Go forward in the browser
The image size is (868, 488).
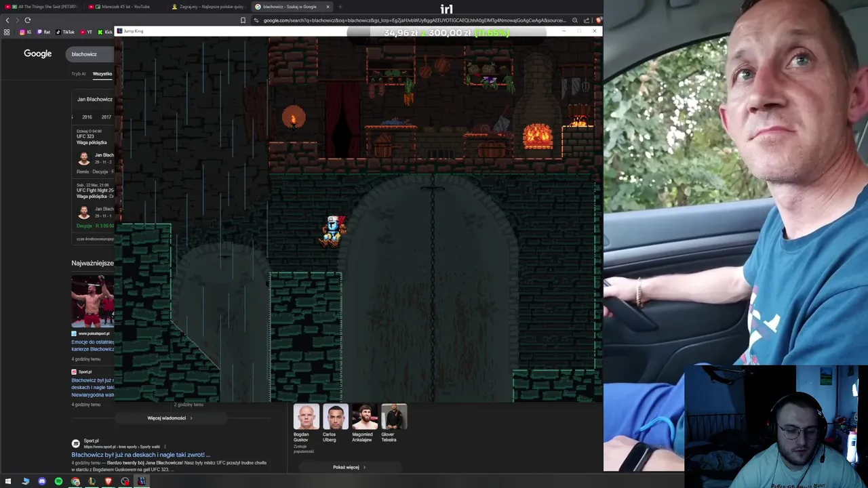click(x=18, y=20)
